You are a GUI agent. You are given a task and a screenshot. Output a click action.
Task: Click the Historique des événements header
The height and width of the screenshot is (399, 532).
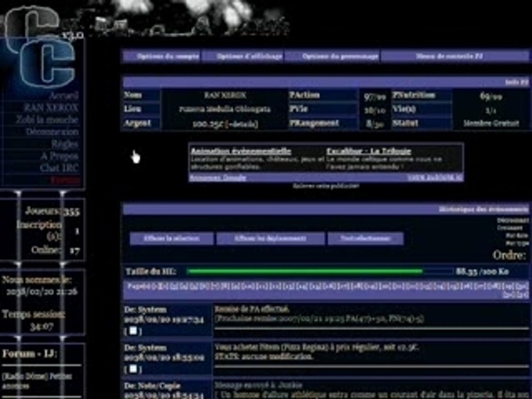point(483,209)
